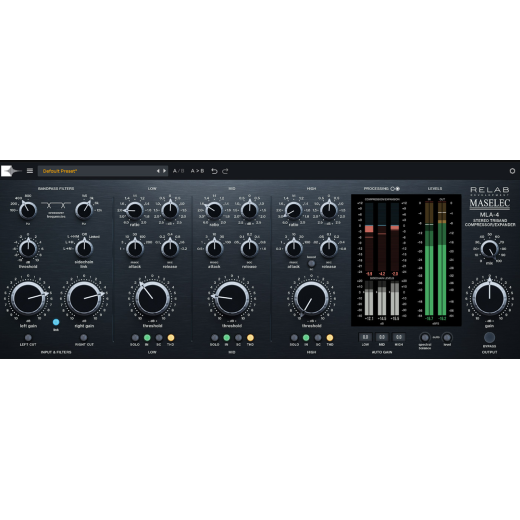Toggle SOLO on the HIGH band
Screen dimensions: 520x520
tap(294, 338)
